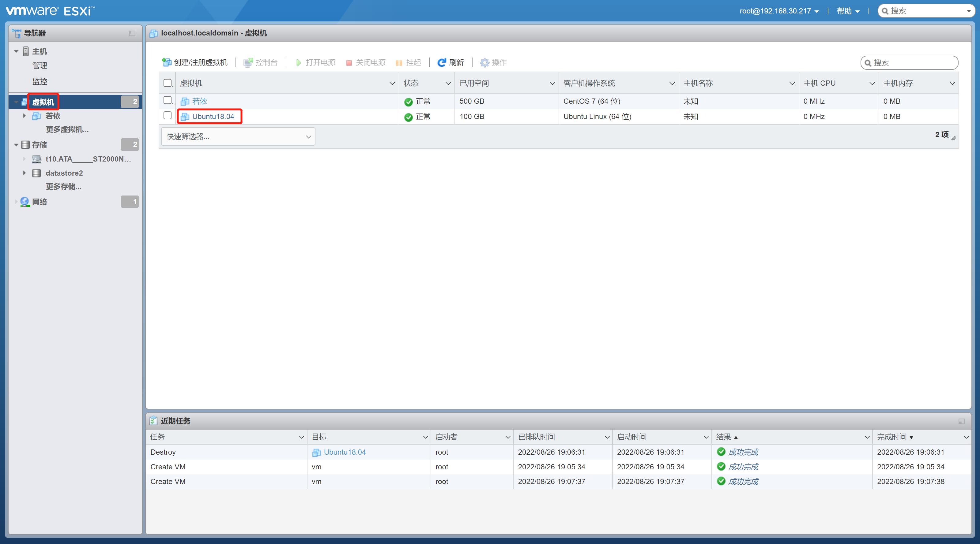Expand the 若依 VM tree node

coord(24,116)
